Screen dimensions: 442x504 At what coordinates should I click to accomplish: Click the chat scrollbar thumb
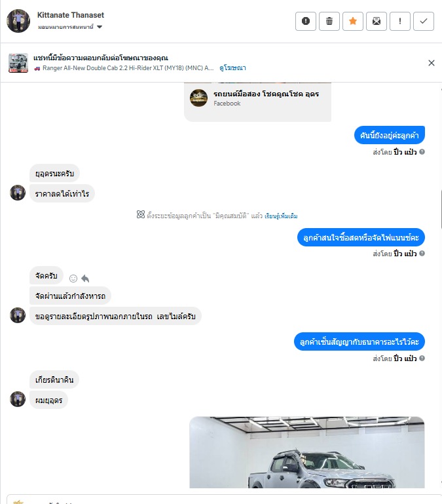441,209
